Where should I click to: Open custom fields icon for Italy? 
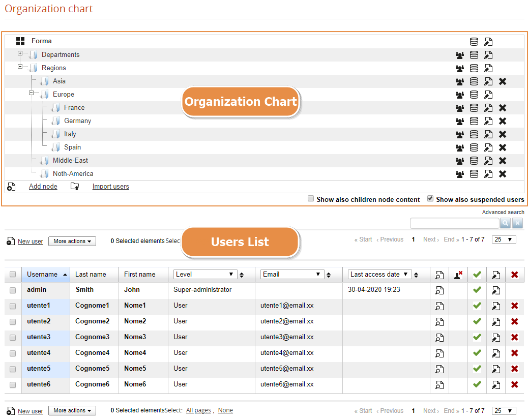474,134
